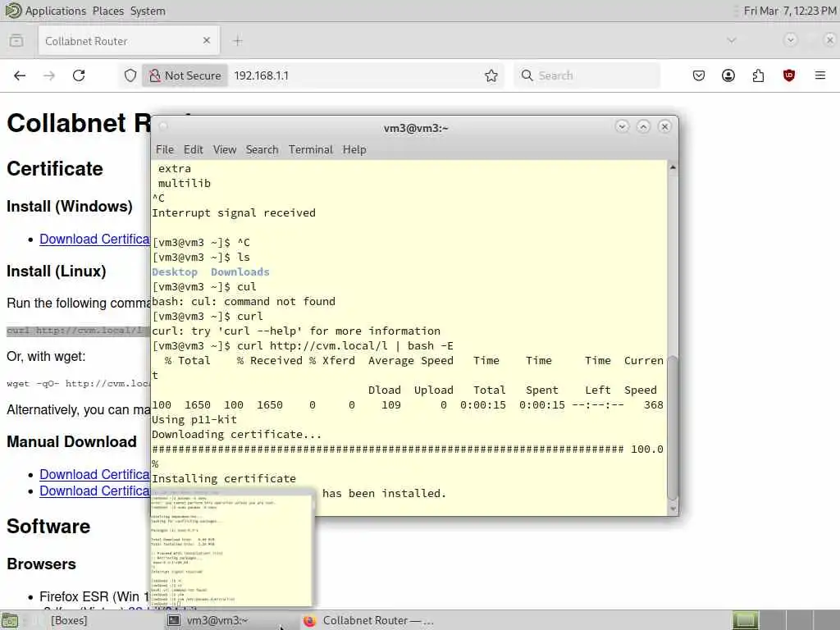Image resolution: width=840 pixels, height=630 pixels.
Task: Click the terminal scrollbar down arrow
Action: tap(673, 509)
